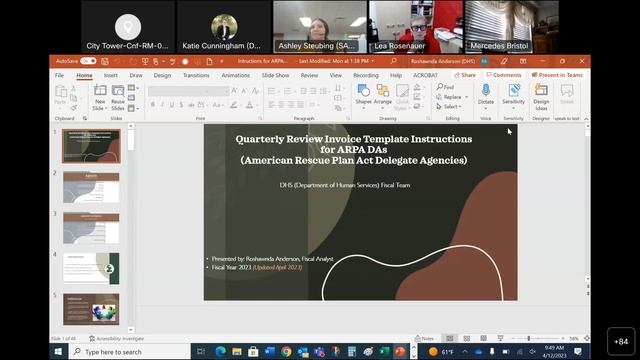Open the font name combo box
Image resolution: width=640 pixels, height=360 pixels.
click(x=178, y=91)
